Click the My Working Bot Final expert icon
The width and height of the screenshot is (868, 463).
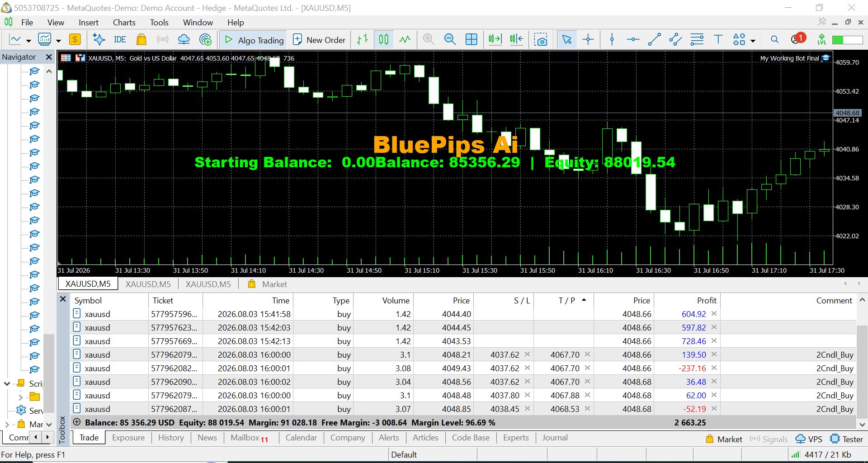(826, 58)
